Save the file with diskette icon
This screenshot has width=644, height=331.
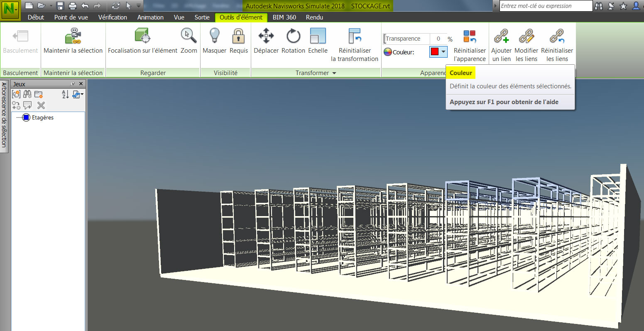(x=60, y=6)
